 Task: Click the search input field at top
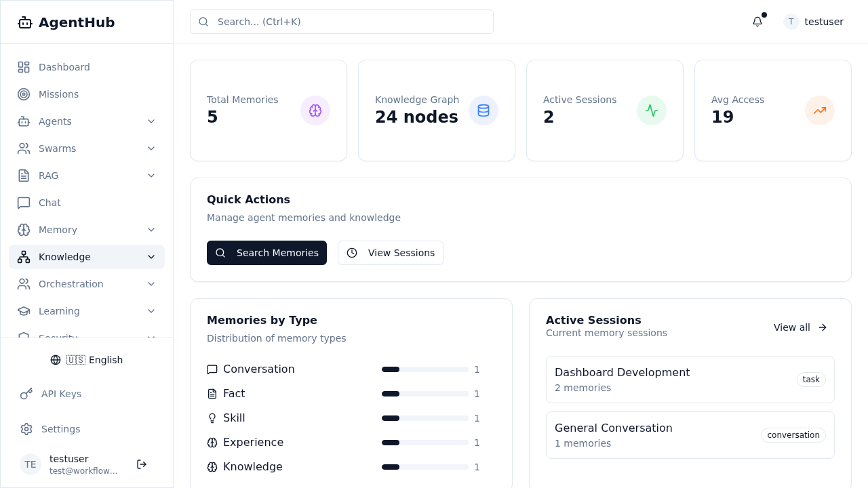341,22
